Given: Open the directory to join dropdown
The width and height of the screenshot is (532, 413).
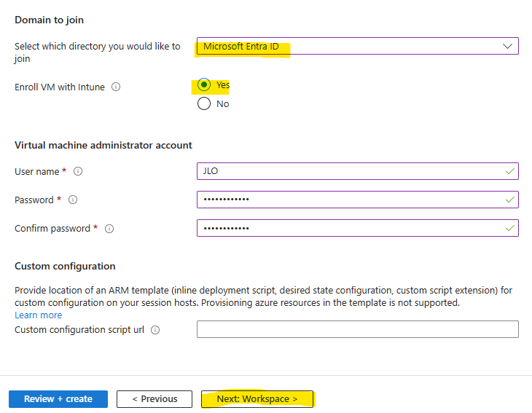Looking at the screenshot, I should pos(358,46).
